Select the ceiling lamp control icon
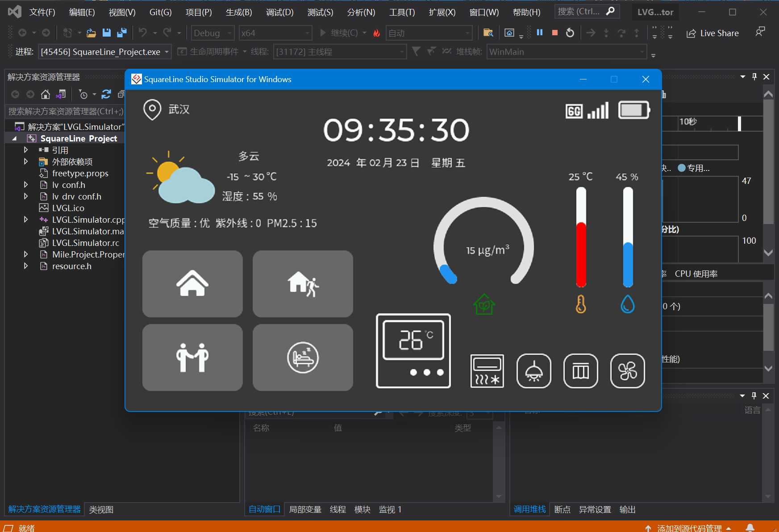 (x=533, y=371)
